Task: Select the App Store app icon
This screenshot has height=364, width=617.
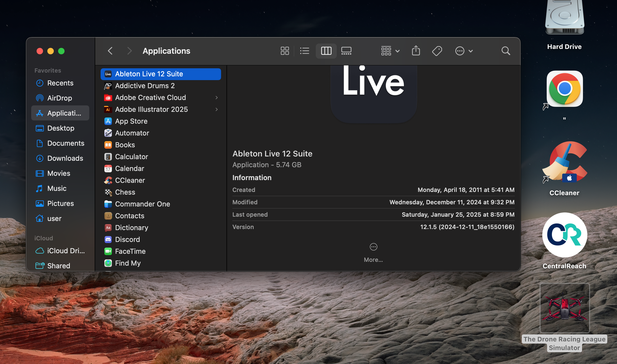Action: pyautogui.click(x=108, y=121)
